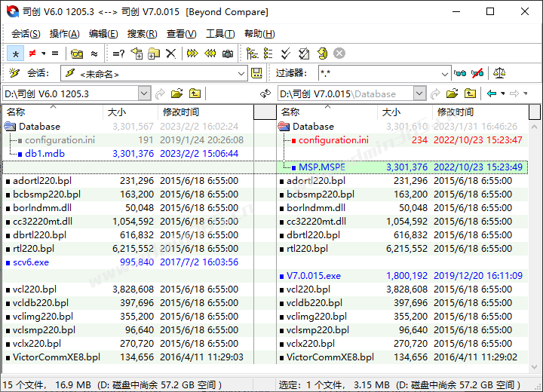This screenshot has height=392, width=543.
Task: Open the 搜索(R) menu
Action: point(142,34)
